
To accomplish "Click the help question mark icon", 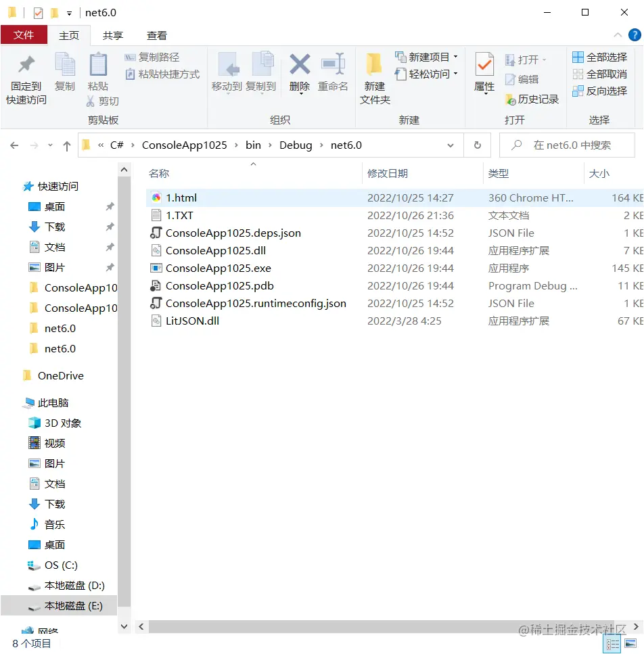I will [x=635, y=35].
